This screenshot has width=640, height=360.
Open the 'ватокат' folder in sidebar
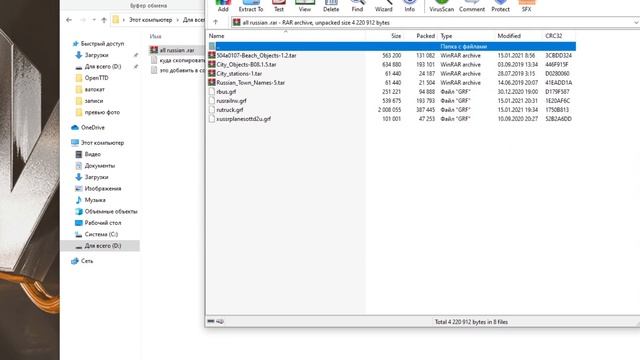(94, 89)
